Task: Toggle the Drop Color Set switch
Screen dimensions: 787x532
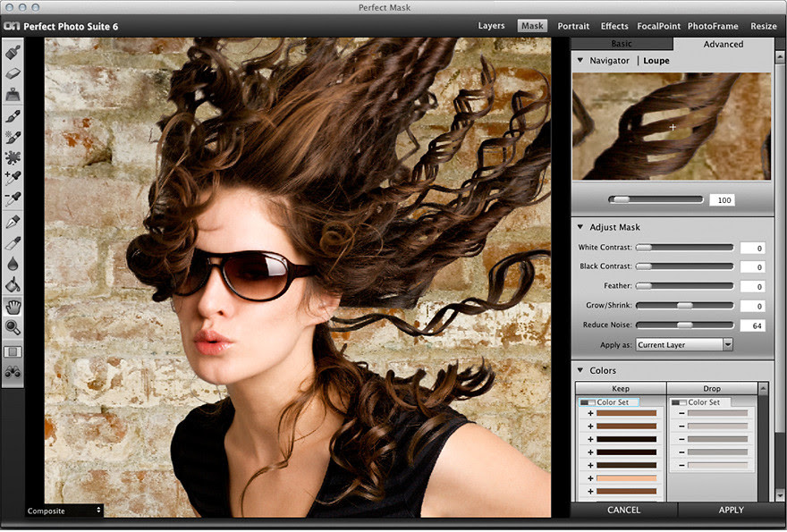Action: (x=679, y=402)
